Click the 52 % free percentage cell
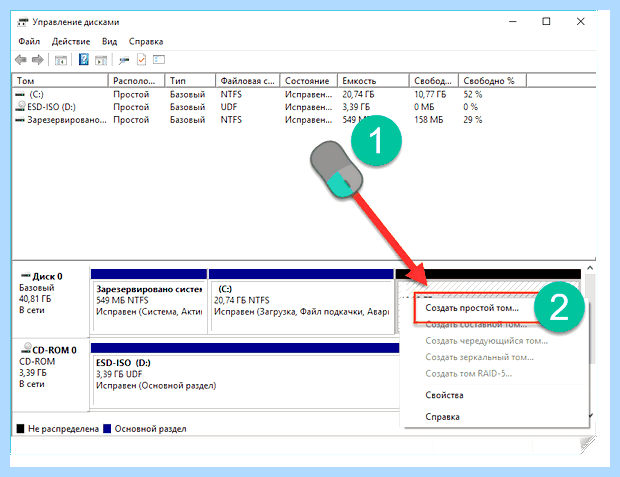620x477 pixels. point(473,94)
